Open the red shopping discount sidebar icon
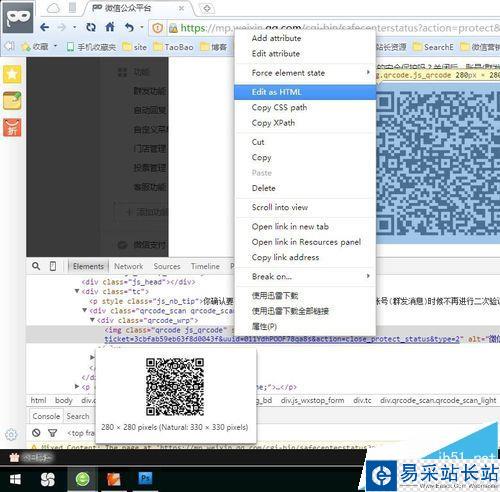The image size is (500, 492). [x=12, y=127]
